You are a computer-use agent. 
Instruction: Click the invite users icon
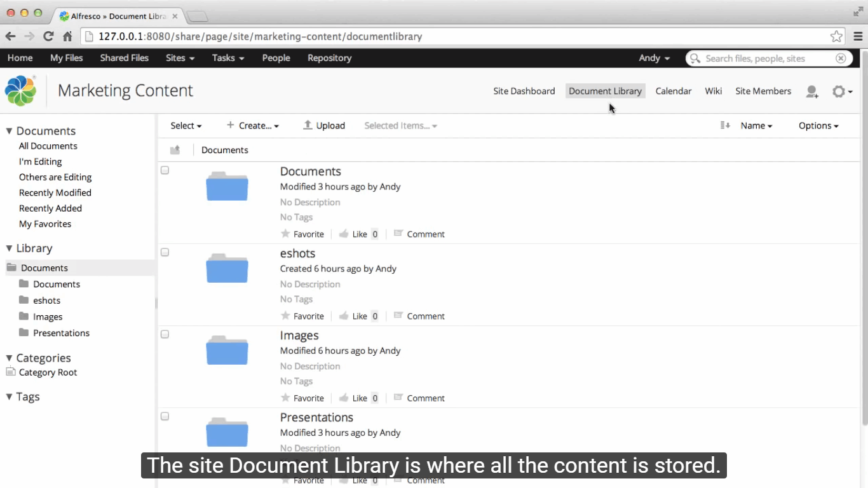812,91
